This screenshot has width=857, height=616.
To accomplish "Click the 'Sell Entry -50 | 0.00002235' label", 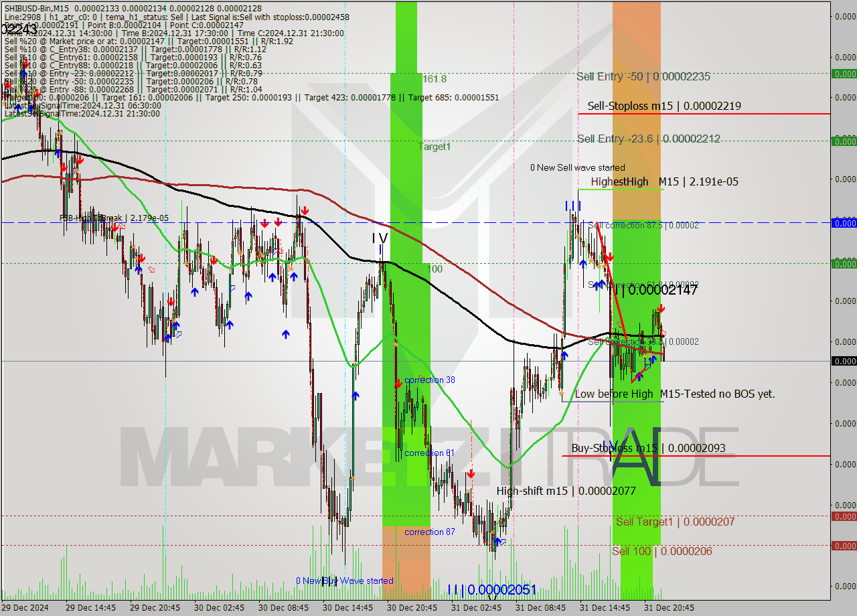I will pyautogui.click(x=643, y=76).
